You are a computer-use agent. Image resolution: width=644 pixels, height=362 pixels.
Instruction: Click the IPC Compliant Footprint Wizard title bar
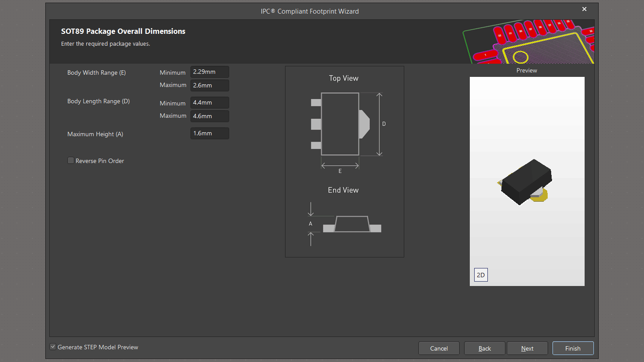310,11
